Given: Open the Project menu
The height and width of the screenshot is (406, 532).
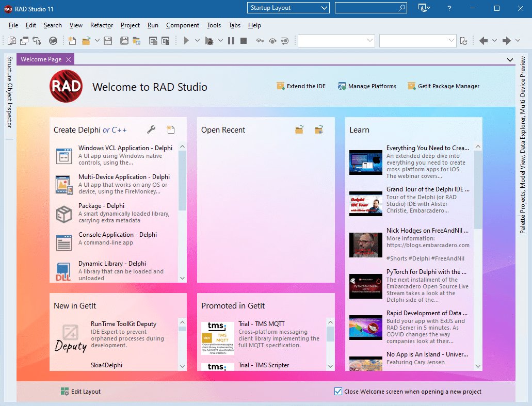Looking at the screenshot, I should [130, 25].
